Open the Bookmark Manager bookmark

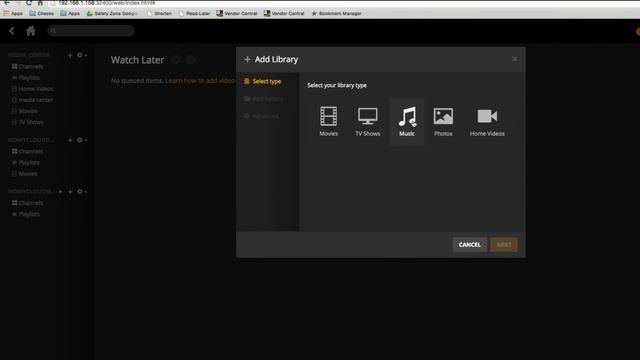pyautogui.click(x=336, y=13)
